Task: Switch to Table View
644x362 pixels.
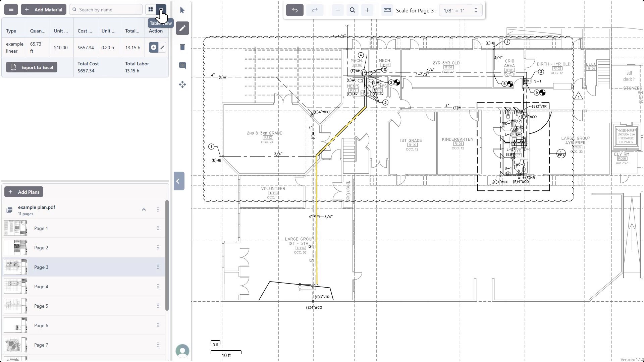Action: pyautogui.click(x=161, y=10)
